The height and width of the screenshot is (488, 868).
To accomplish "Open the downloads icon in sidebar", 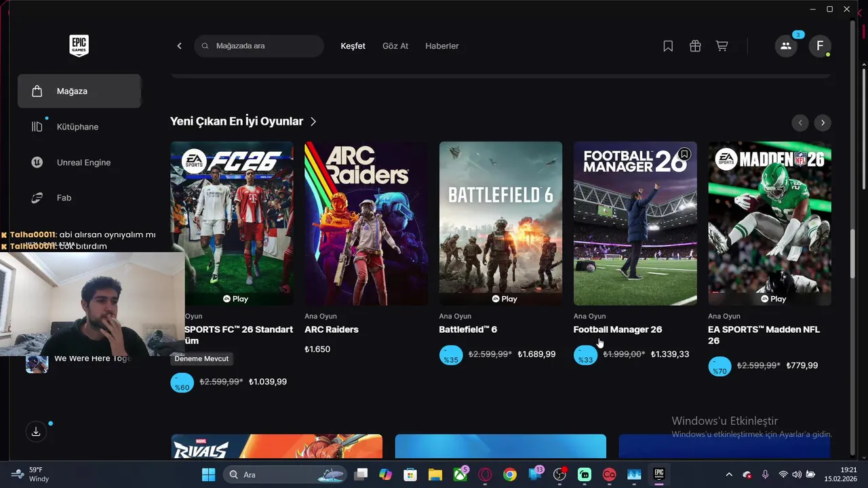I will [36, 432].
